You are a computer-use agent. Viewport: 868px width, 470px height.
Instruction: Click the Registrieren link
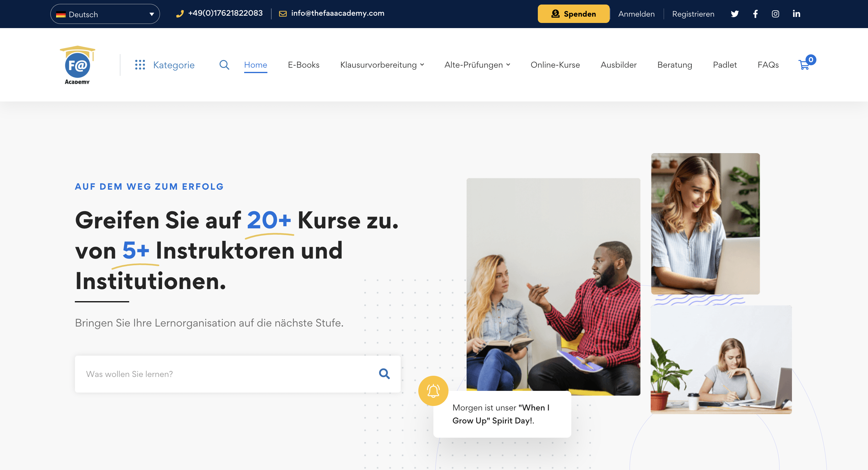tap(693, 14)
